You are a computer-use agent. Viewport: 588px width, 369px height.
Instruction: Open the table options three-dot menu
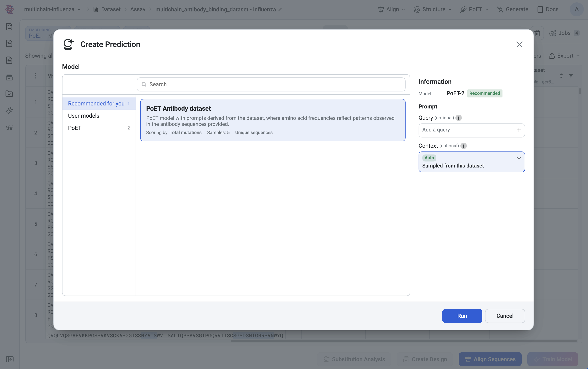36,76
